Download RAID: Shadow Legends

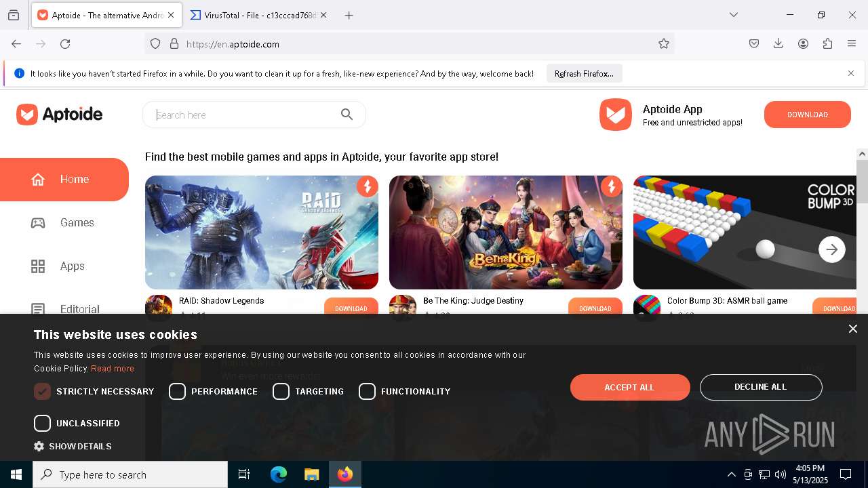click(x=351, y=306)
